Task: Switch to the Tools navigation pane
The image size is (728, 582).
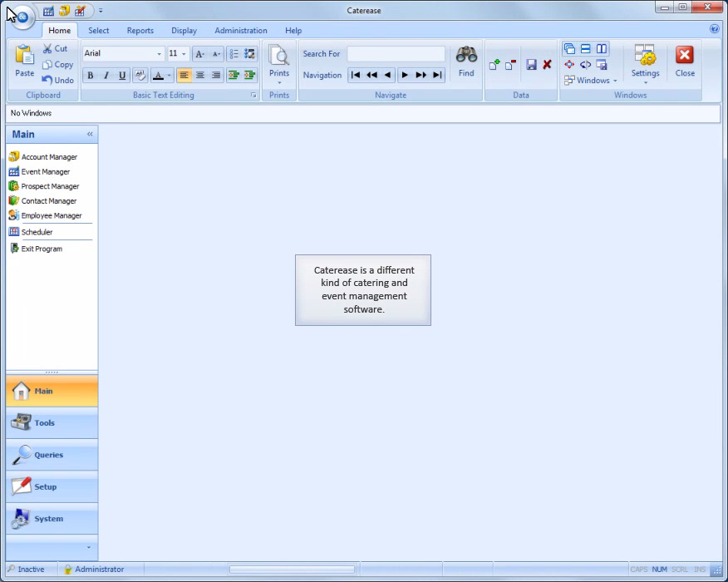Action: 52,422
